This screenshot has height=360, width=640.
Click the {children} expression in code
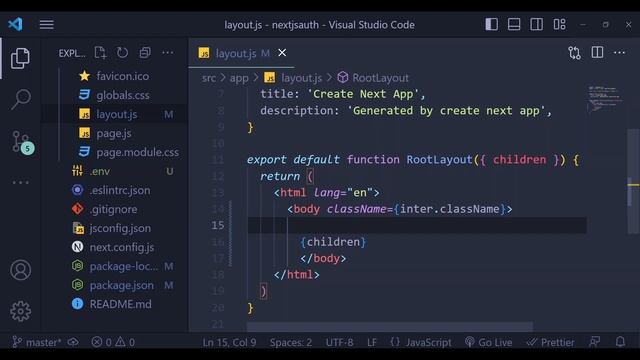tap(333, 242)
